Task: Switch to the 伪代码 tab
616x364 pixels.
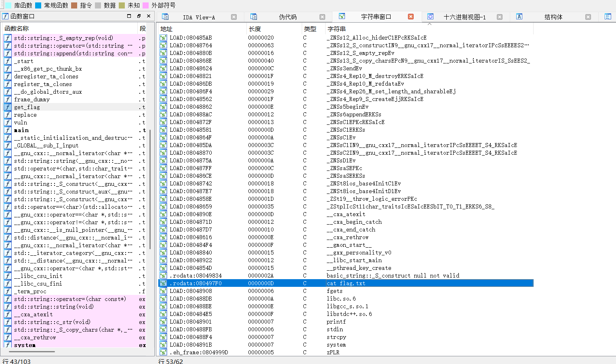Action: point(288,17)
